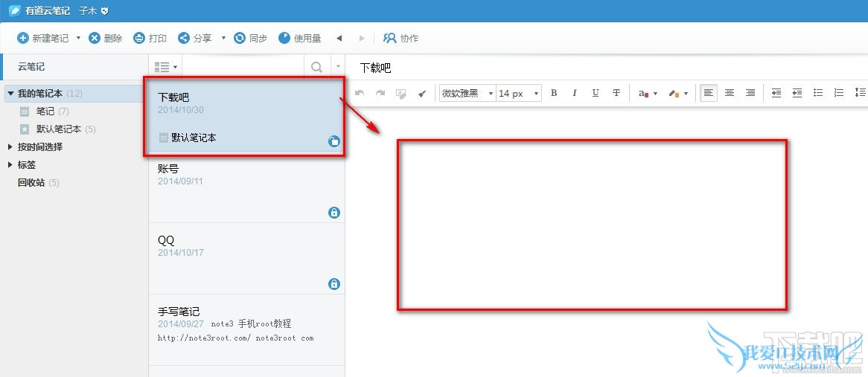
Task: Click the 打印 (print) toolbar button
Action: pyautogui.click(x=150, y=38)
